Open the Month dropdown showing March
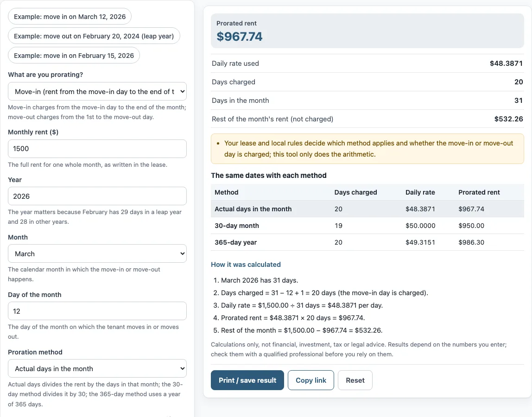This screenshot has height=417, width=532. point(97,253)
